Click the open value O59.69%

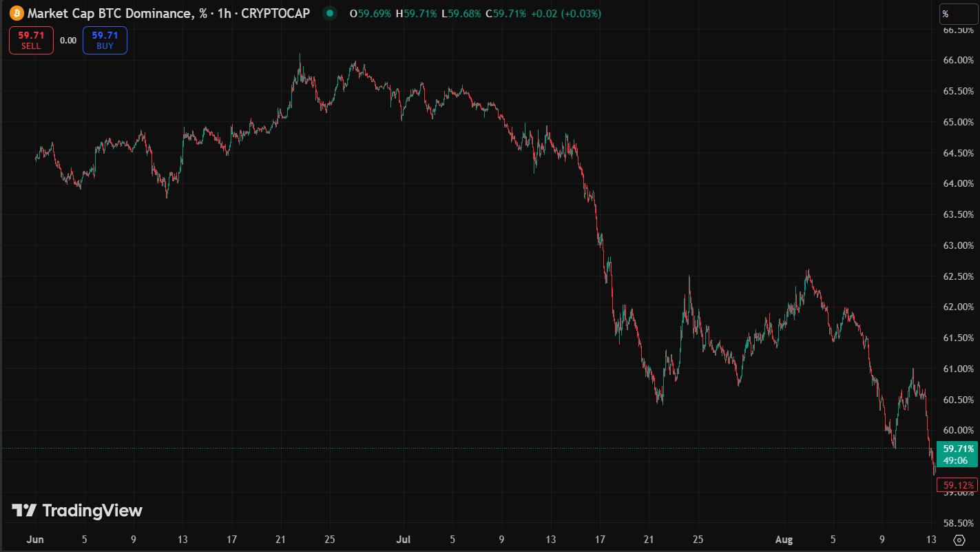[371, 13]
